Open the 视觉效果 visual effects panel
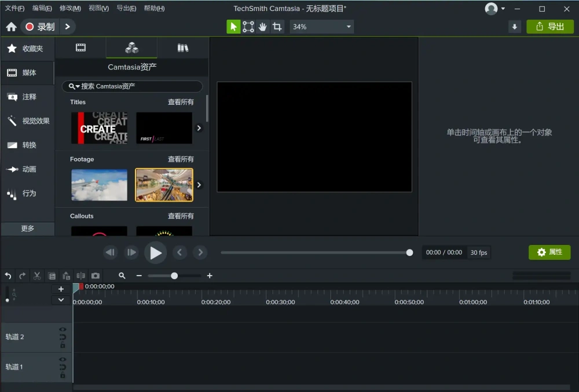The height and width of the screenshot is (392, 579). [28, 120]
